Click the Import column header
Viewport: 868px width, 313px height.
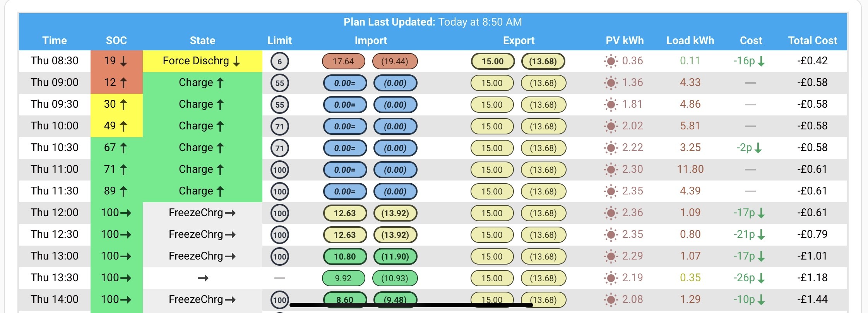tap(371, 40)
